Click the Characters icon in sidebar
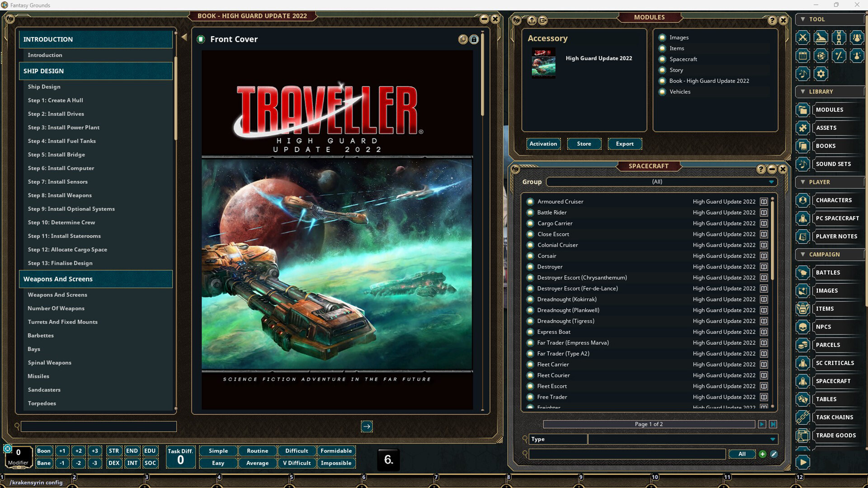Screen dimensions: 868x488 [x=803, y=200]
